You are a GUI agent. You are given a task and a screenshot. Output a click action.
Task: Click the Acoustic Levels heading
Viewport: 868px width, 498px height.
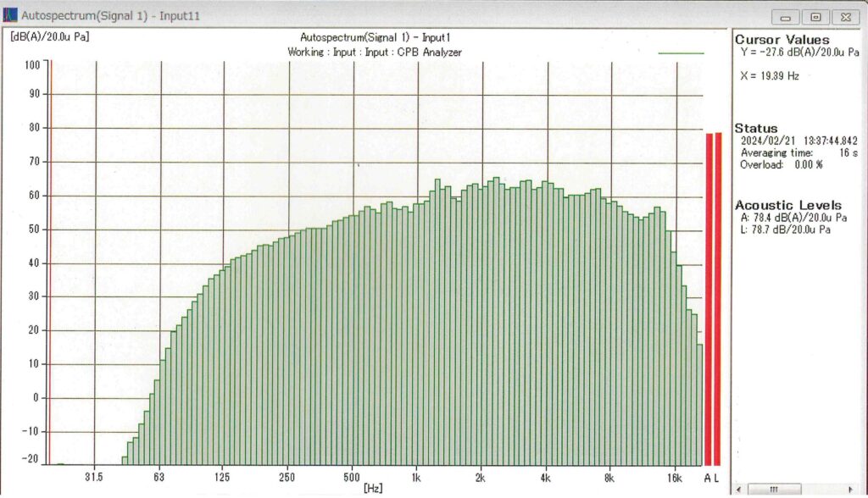pyautogui.click(x=787, y=205)
